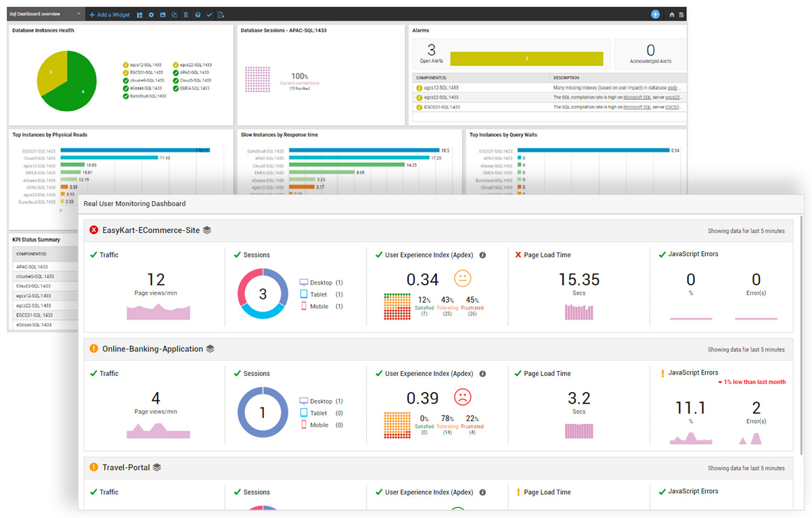This screenshot has height=518, width=812.
Task: Click the Mobile device icon in EasyKart Sessions
Action: point(304,306)
